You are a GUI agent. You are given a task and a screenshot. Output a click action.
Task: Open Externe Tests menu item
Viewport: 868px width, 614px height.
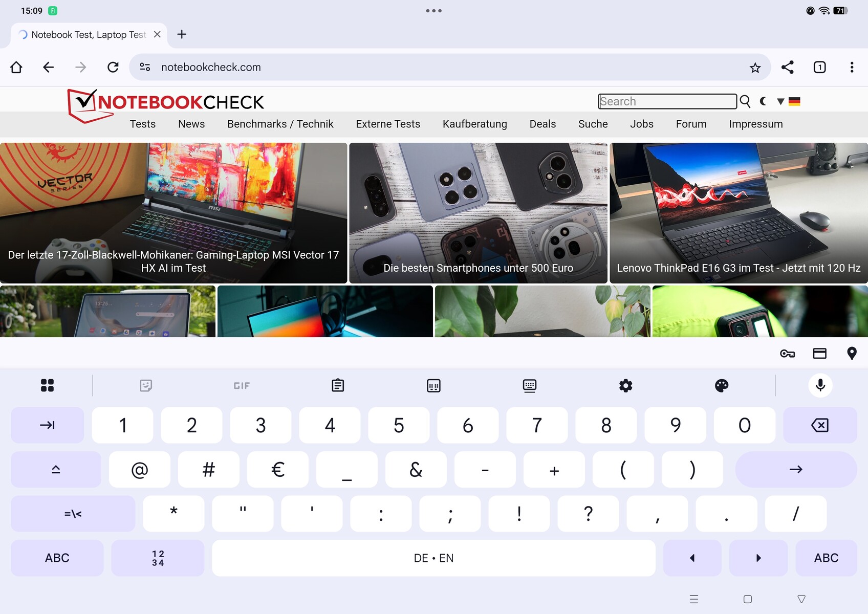(388, 124)
